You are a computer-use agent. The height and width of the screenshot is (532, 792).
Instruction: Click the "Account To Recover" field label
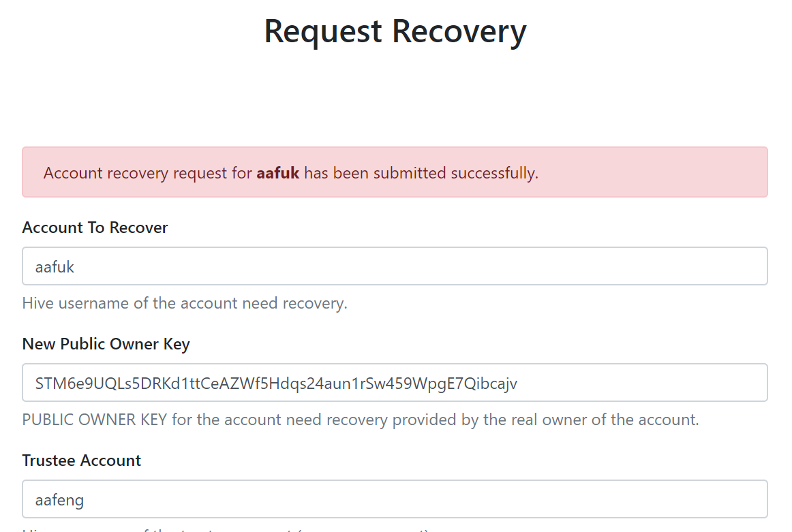tap(95, 228)
